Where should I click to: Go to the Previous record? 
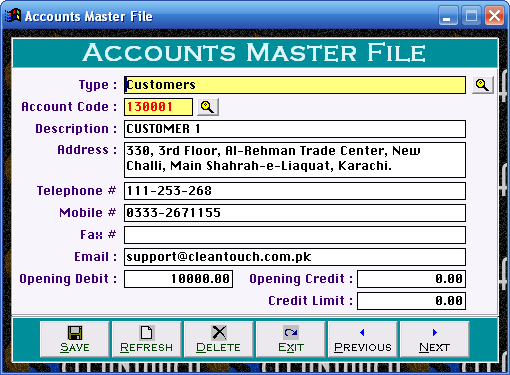coord(363,339)
